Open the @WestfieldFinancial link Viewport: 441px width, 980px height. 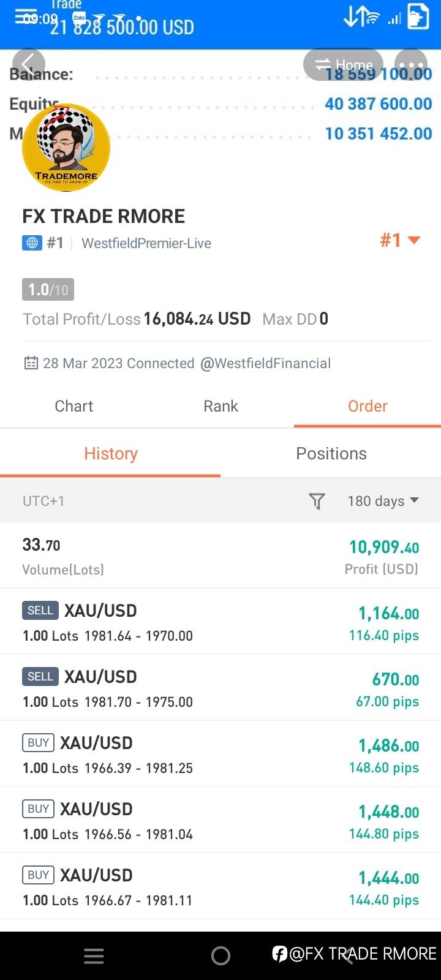click(x=265, y=363)
